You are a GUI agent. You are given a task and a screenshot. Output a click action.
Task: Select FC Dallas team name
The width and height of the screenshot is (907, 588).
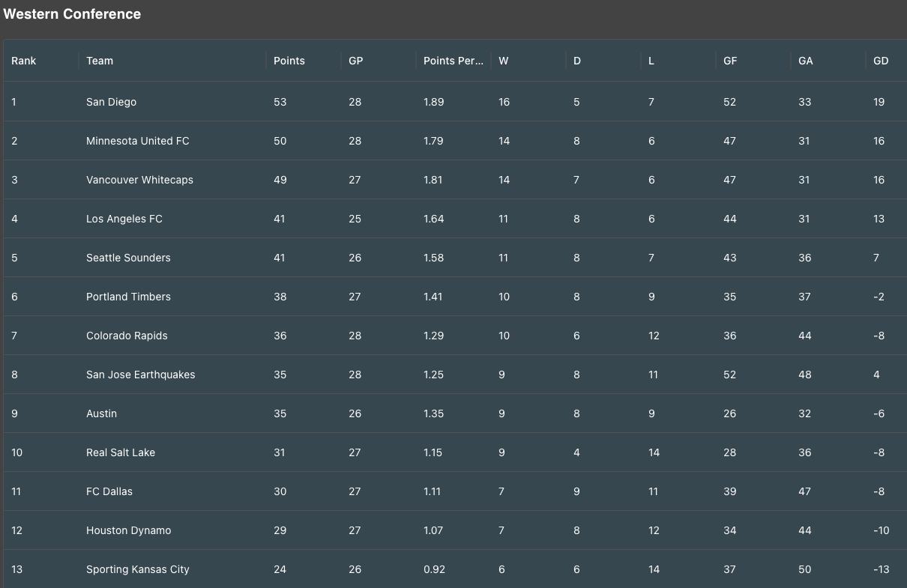109,491
